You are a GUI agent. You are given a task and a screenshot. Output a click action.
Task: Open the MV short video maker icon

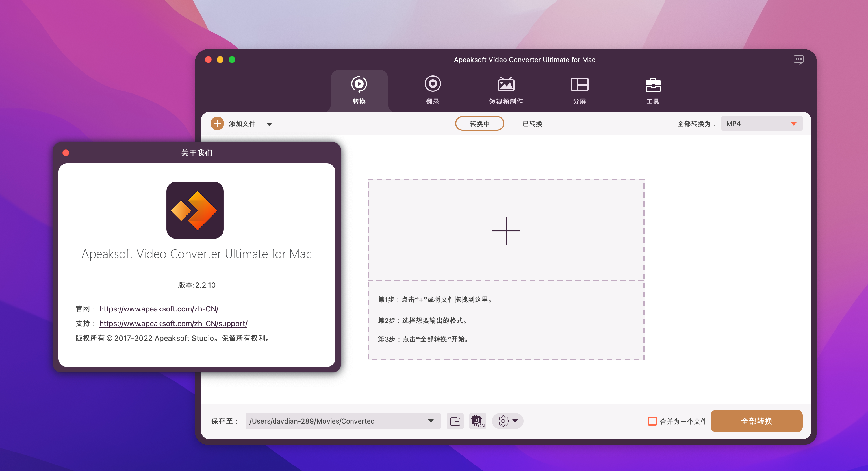tap(506, 84)
